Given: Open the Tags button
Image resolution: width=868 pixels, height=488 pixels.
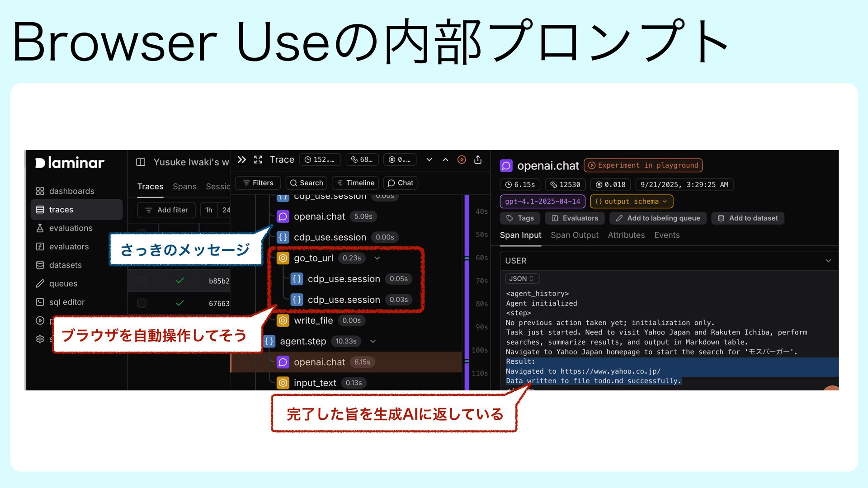Looking at the screenshot, I should pos(520,218).
